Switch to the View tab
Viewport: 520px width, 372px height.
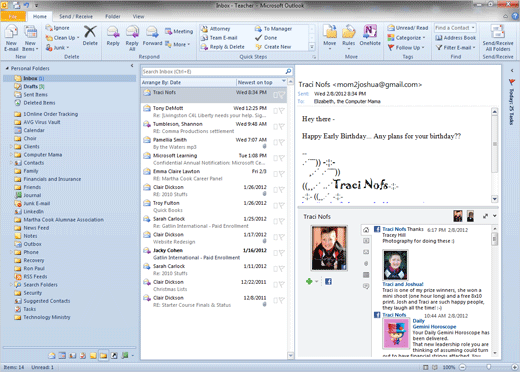(138, 16)
